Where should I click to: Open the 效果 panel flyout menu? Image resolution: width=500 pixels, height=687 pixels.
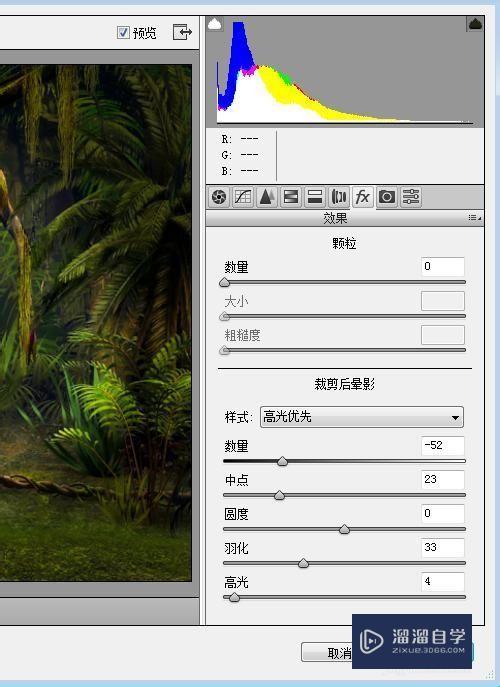coord(475,217)
